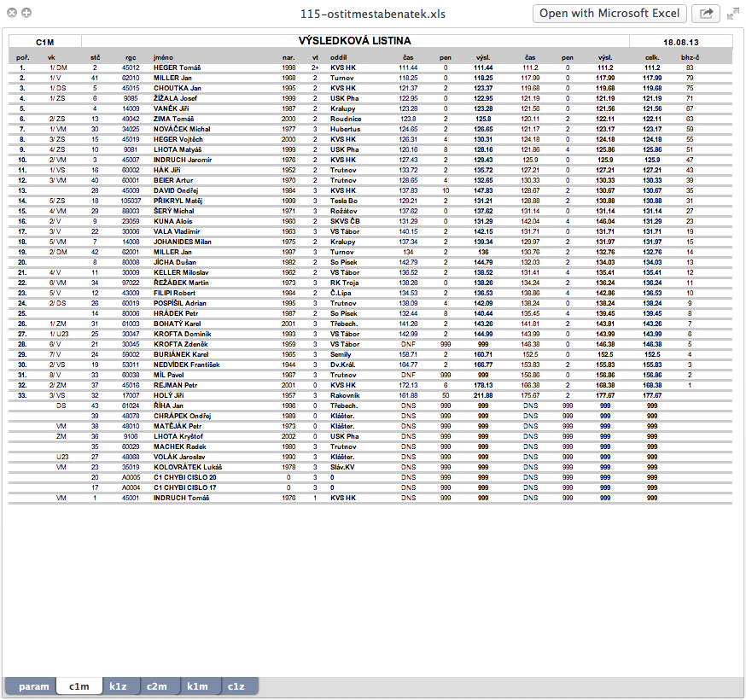Click the full-screen expand arrows icon
Image resolution: width=746 pixels, height=700 pixels.
[733, 15]
